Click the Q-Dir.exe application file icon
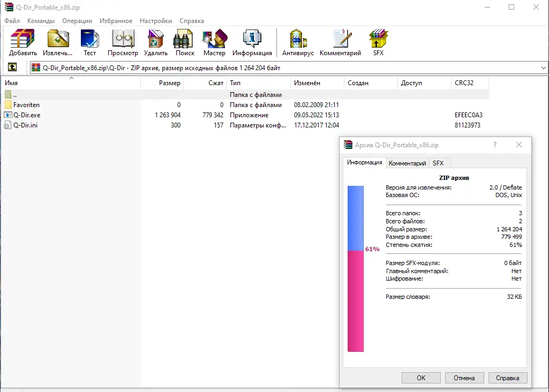Image resolution: width=549 pixels, height=392 pixels. pyautogui.click(x=8, y=115)
